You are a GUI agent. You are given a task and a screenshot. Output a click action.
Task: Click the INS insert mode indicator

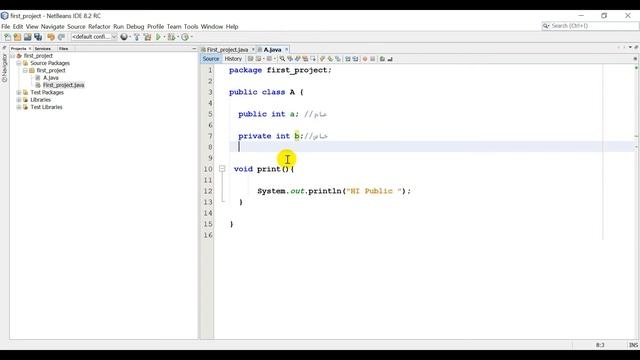[633, 345]
